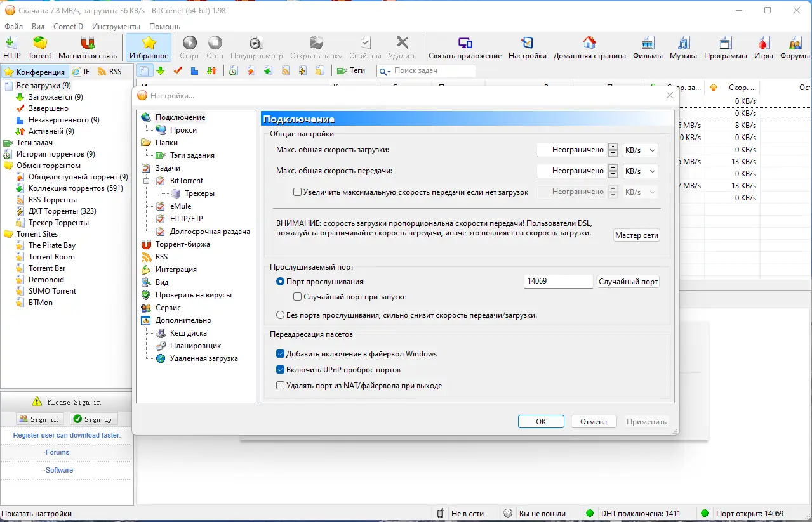The width and height of the screenshot is (812, 522).
Task: Click the download speed spinner up arrow
Action: 613,147
